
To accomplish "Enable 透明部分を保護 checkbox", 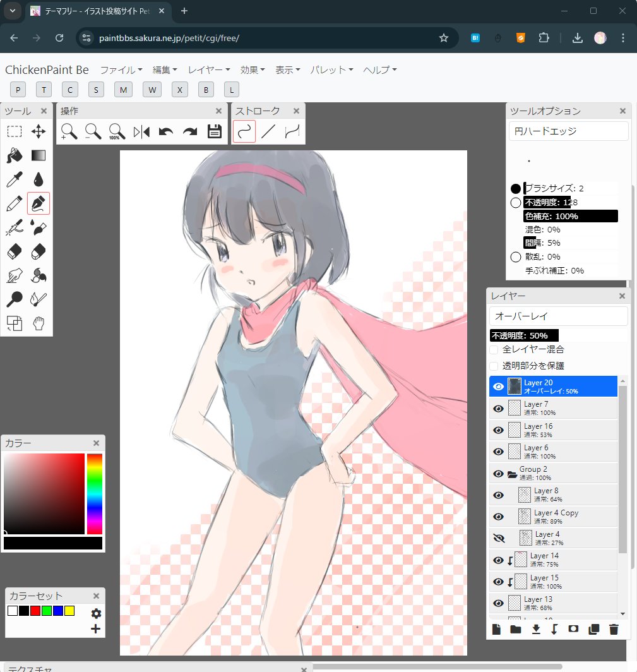I will coord(494,366).
